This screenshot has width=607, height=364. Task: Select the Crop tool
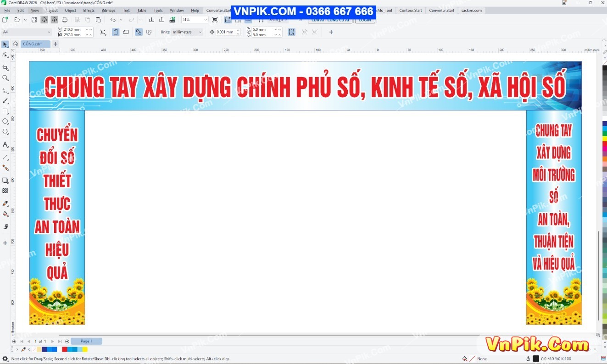5,68
